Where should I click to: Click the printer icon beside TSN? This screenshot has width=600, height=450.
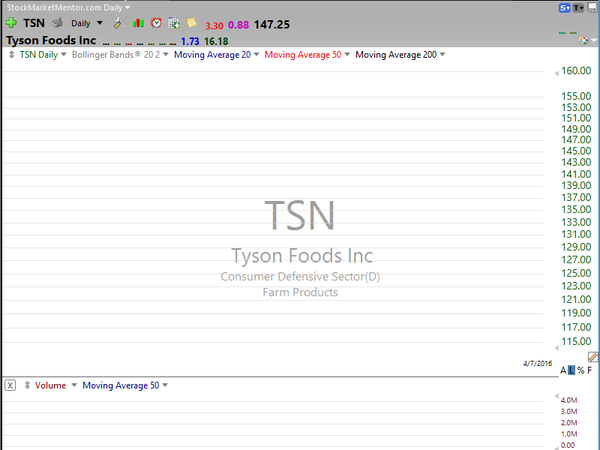[57, 23]
